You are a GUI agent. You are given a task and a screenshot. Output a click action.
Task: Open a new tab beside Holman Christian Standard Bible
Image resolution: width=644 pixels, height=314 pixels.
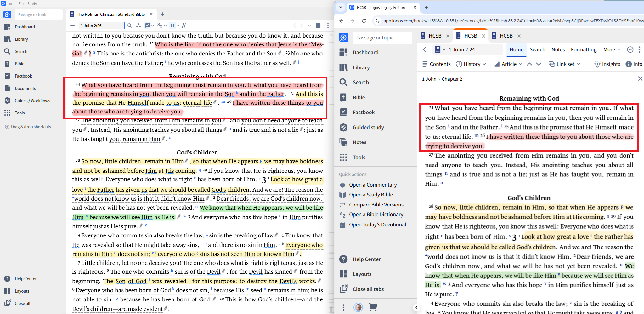click(162, 14)
